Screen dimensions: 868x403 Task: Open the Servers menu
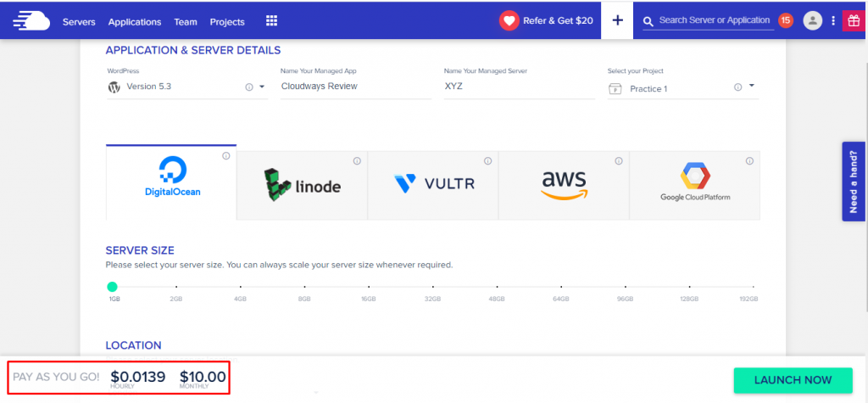pos(79,21)
